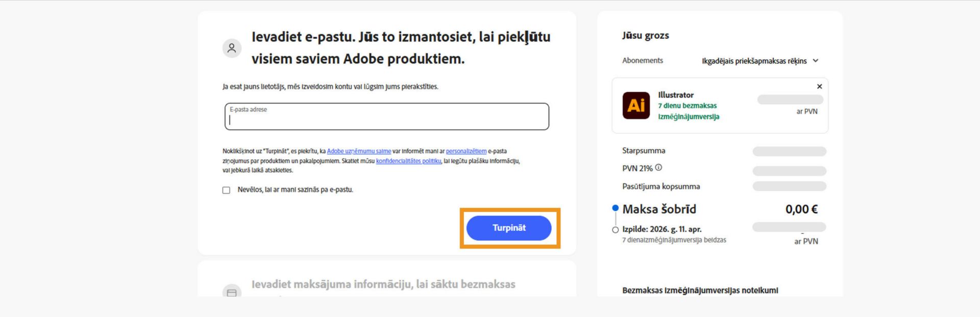980x317 pixels.
Task: Open the Ikgadējais priekšapmaksas rēķins dropdown
Action: 754,61
